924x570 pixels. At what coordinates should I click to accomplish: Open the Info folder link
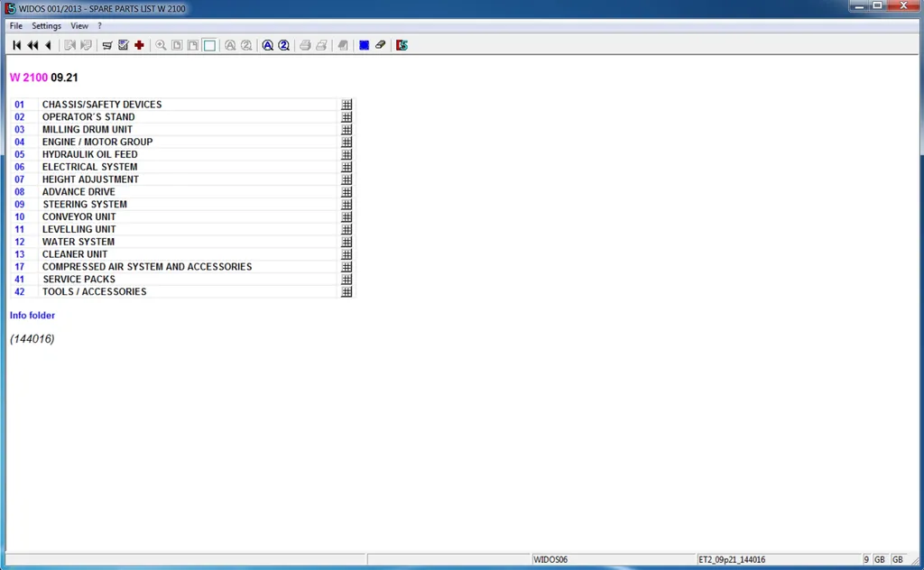tap(32, 316)
